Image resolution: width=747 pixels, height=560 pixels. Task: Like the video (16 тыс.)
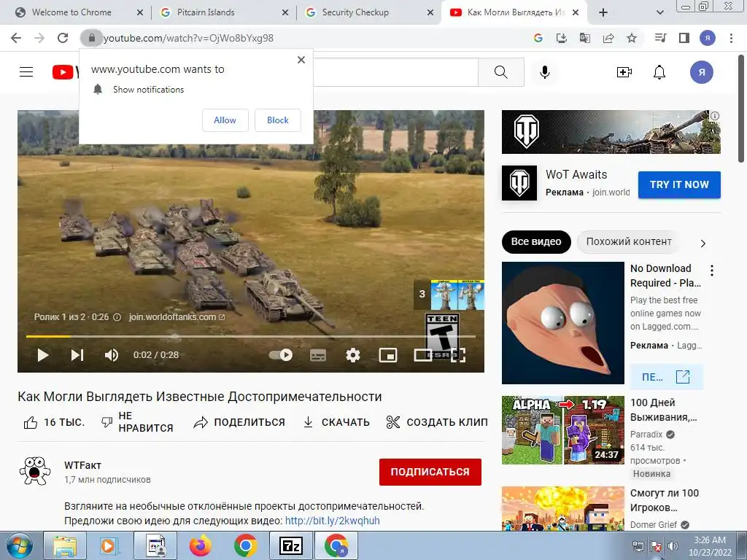54,422
